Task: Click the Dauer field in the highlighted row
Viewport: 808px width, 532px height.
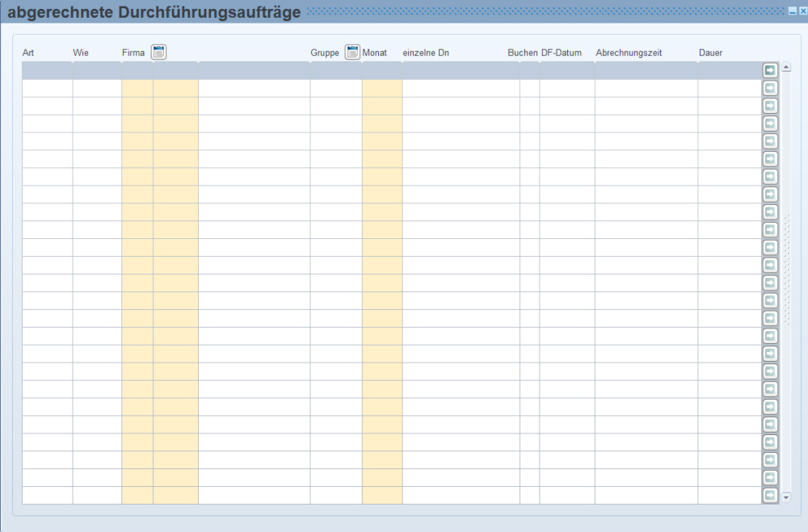Action: (x=730, y=70)
